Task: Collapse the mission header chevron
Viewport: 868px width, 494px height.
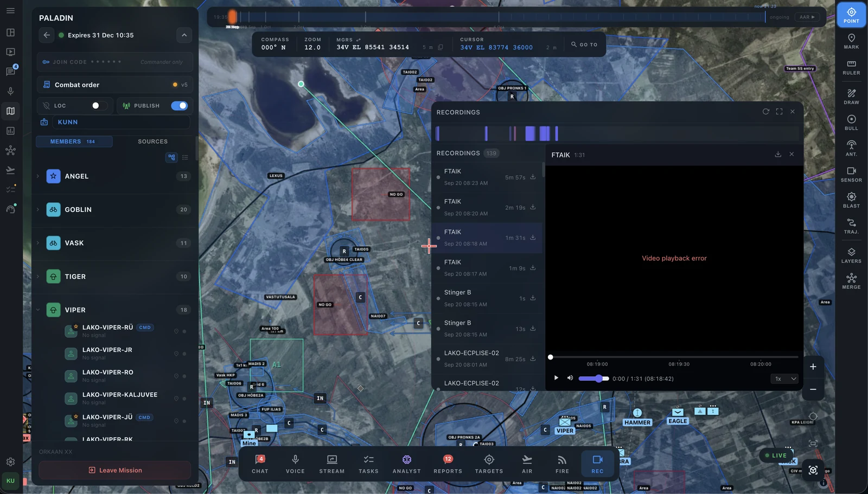Action: coord(184,35)
